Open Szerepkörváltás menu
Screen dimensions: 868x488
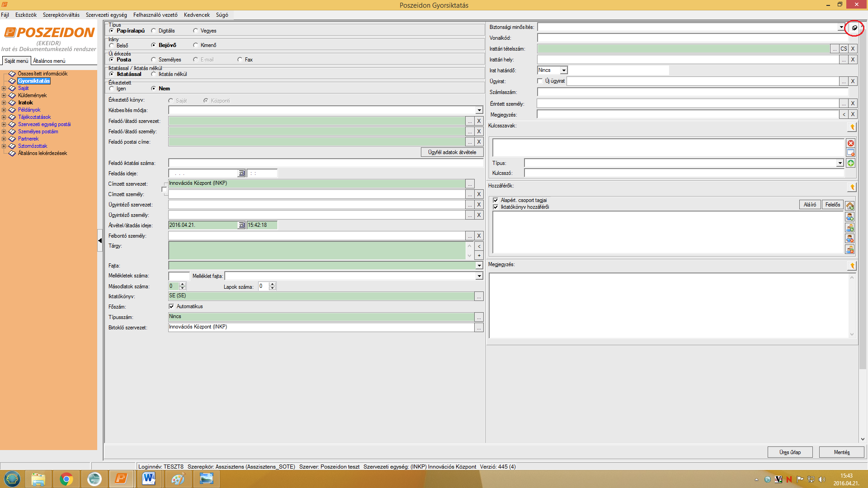[61, 15]
